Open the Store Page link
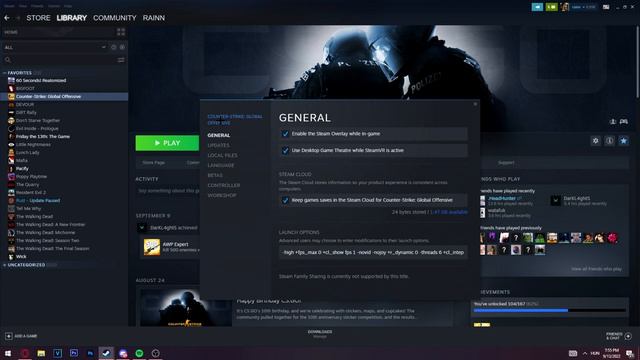The height and width of the screenshot is (360, 640). (153, 162)
